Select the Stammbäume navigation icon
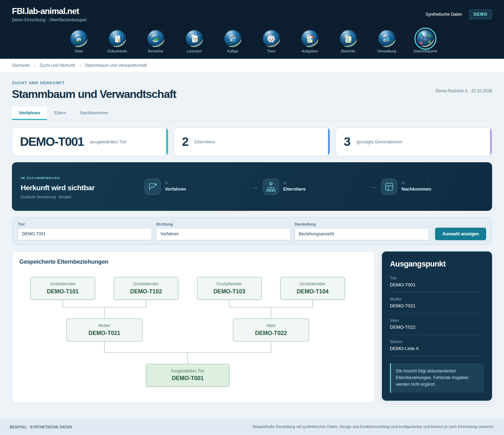 click(425, 39)
